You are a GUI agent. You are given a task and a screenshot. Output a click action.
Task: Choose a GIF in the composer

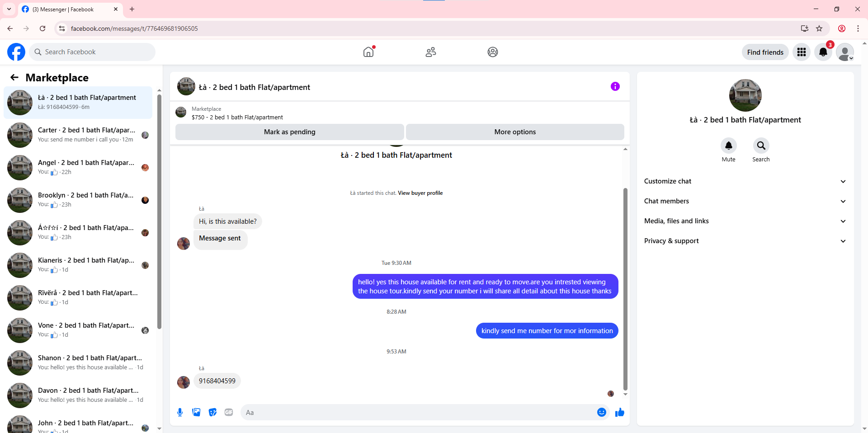(229, 412)
